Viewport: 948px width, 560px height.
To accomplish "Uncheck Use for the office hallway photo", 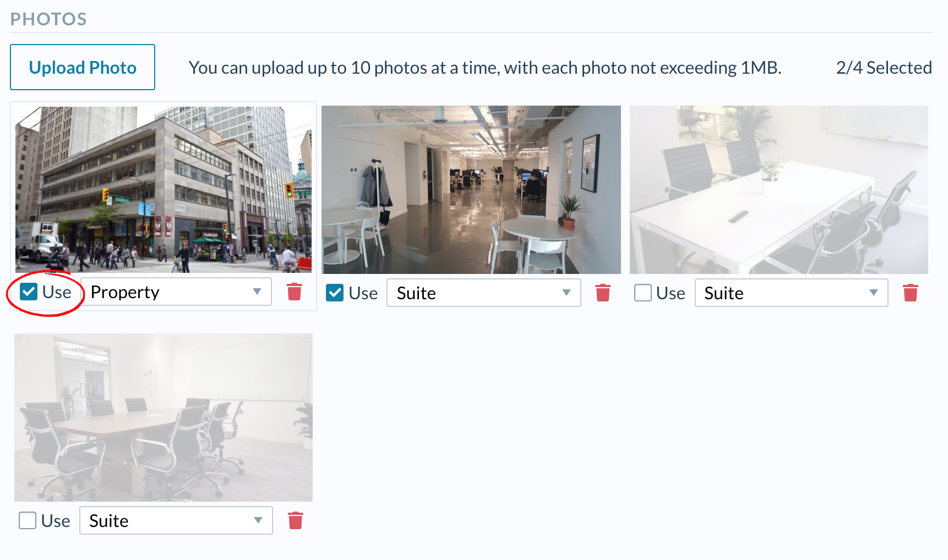I will tap(335, 293).
